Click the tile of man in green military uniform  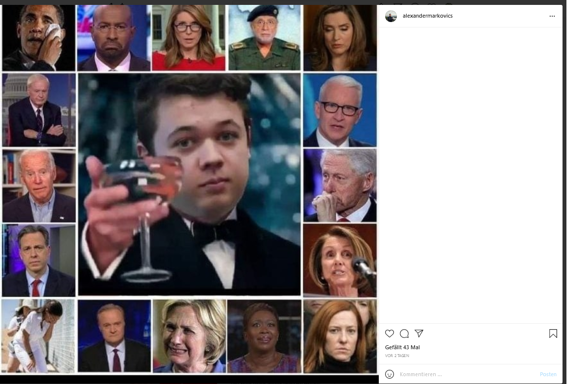(265, 38)
